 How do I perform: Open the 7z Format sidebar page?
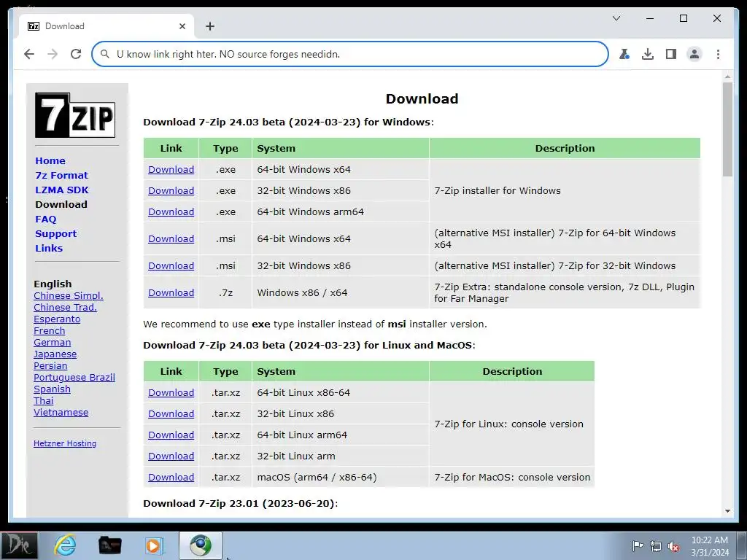61,175
